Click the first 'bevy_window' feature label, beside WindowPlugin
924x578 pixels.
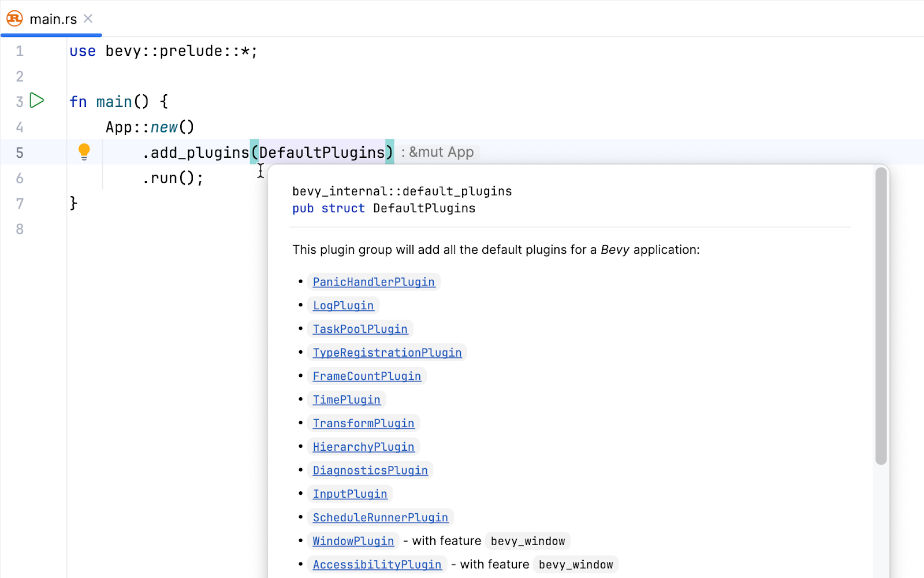(x=528, y=541)
